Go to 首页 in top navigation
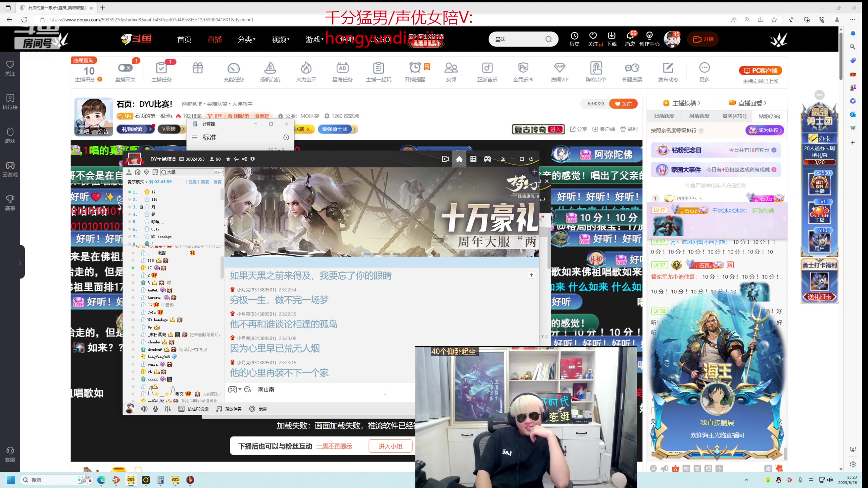 [184, 39]
